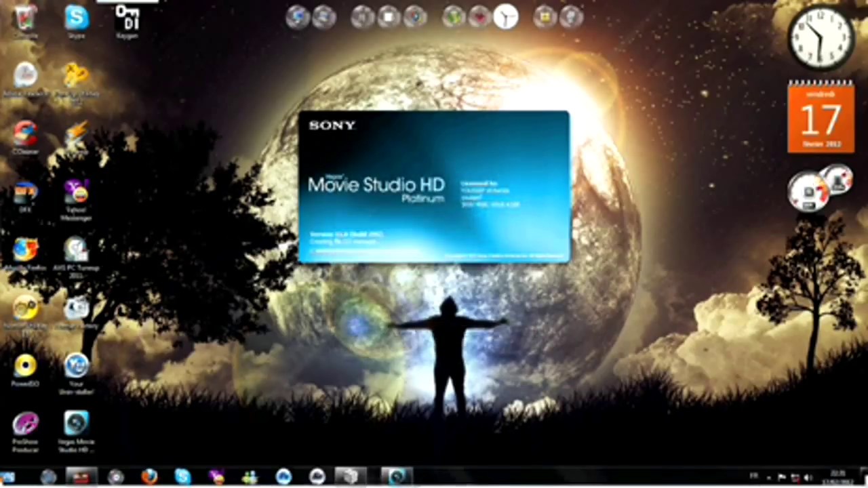Click the Yahoo Messenger taskbar icon
The height and width of the screenshot is (488, 868).
216,477
